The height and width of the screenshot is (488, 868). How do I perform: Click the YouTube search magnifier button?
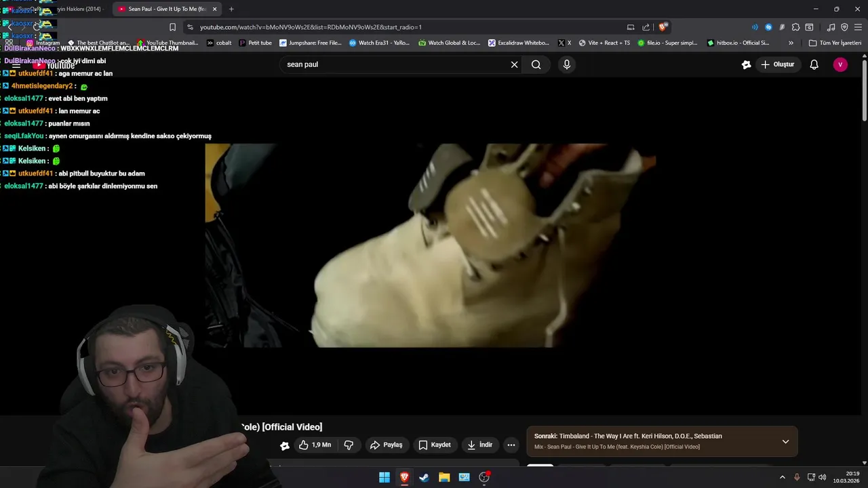(536, 64)
